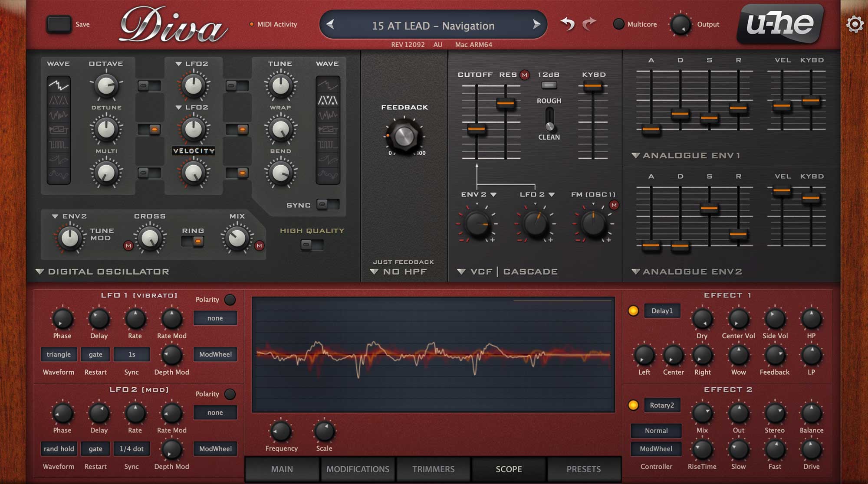
Task: Click the ModWheel button in LFO 1
Action: tap(215, 354)
